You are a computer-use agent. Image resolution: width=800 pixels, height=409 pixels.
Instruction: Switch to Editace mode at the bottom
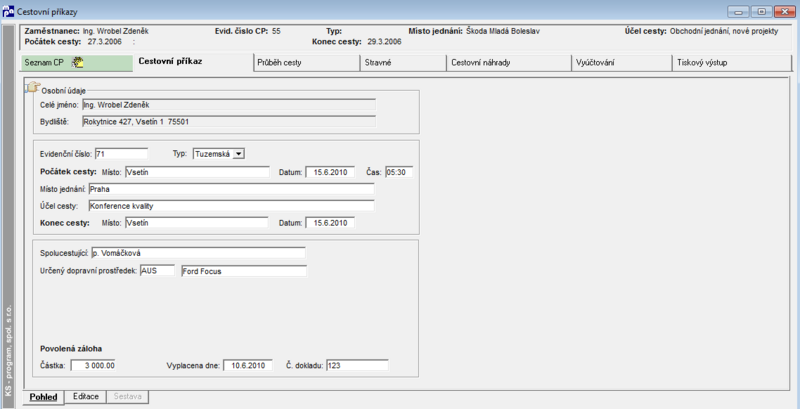click(85, 397)
